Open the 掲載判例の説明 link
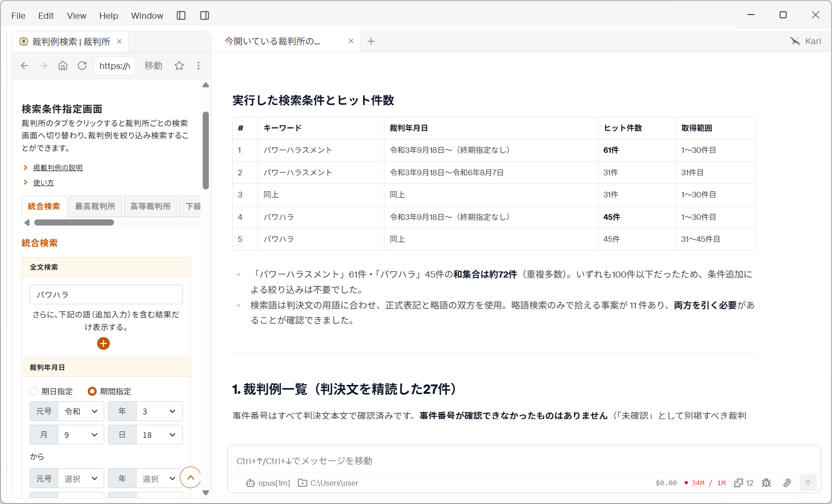The width and height of the screenshot is (832, 504). pyautogui.click(x=58, y=168)
